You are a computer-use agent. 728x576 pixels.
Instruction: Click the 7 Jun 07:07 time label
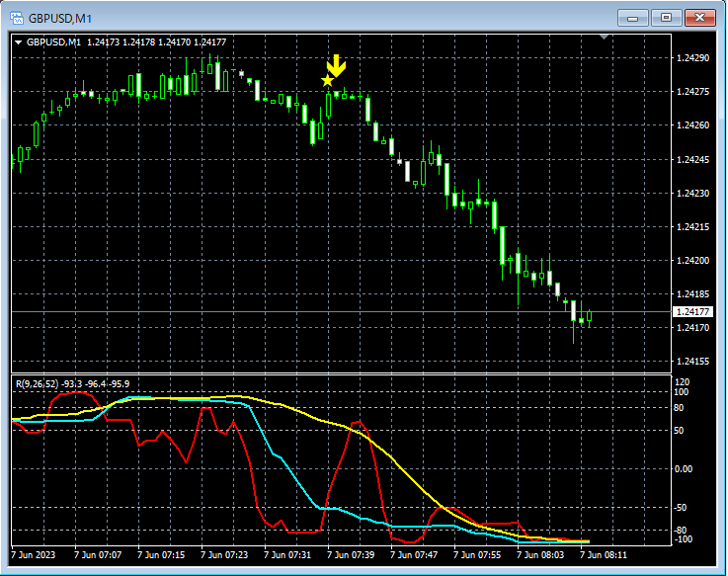coord(98,555)
